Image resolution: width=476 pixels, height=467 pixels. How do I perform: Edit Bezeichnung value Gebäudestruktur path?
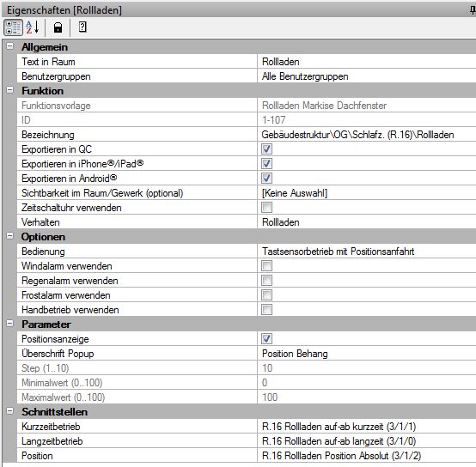click(367, 134)
